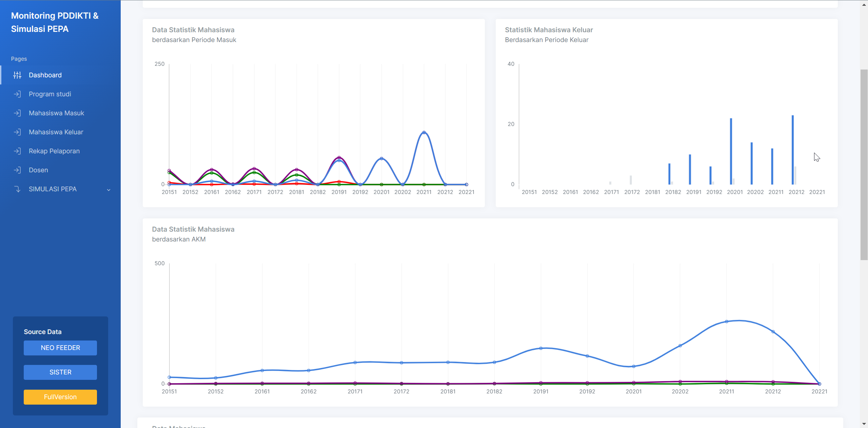Click the SIMULASI PEPA corner-arrow icon
Screen dimensions: 868x428
[17, 189]
